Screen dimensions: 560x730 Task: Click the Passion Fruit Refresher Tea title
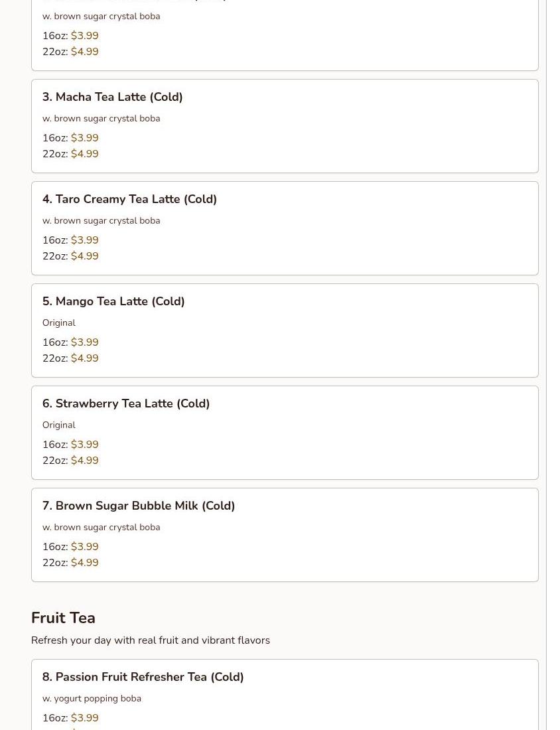143,677
